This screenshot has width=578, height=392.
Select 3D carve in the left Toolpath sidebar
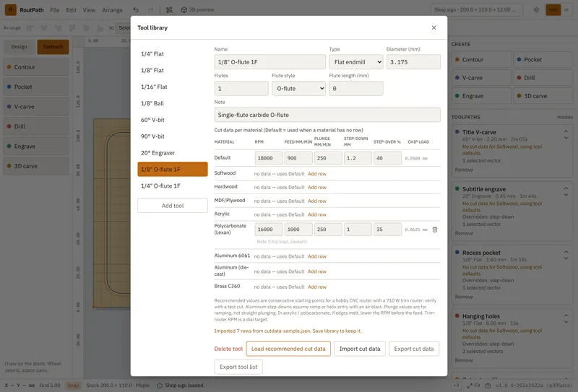[x=36, y=166]
